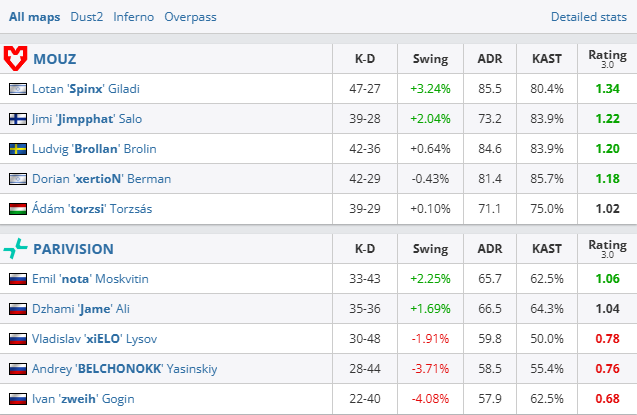Select the Inferno map tab
637x415 pixels.
pyautogui.click(x=134, y=17)
